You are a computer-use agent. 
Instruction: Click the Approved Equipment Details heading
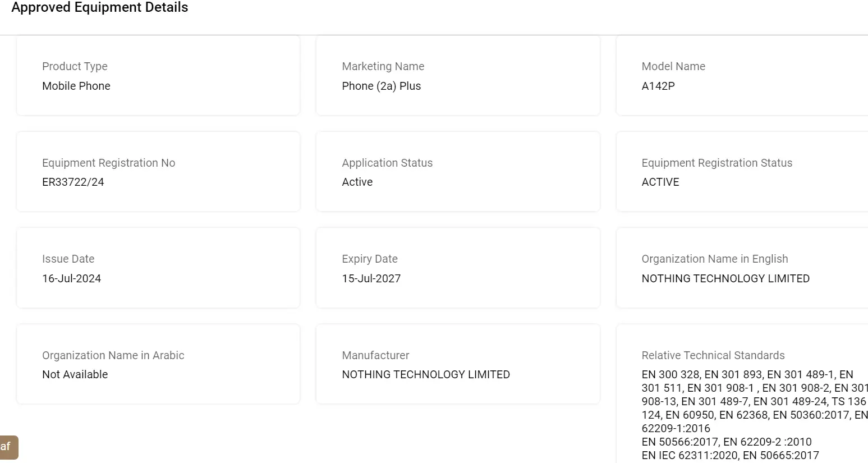tap(100, 8)
